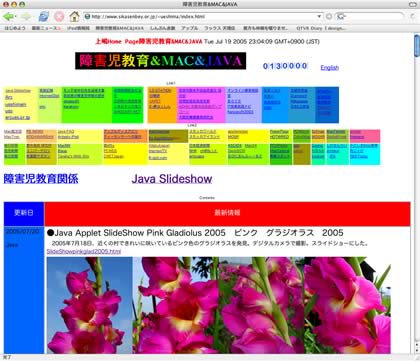420x361 pixels.
Task: Open the アップル bookmark
Action: click(x=190, y=28)
